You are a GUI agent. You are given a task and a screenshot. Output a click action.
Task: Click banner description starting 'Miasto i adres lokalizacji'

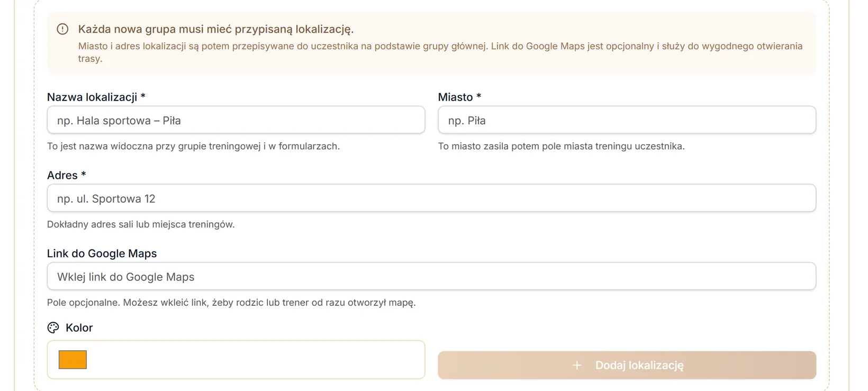click(440, 52)
